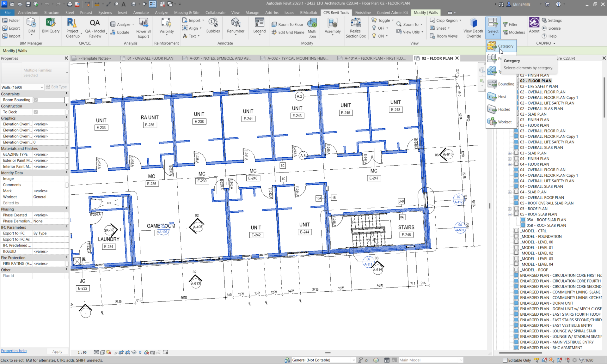Open the Properties help link

14,351
